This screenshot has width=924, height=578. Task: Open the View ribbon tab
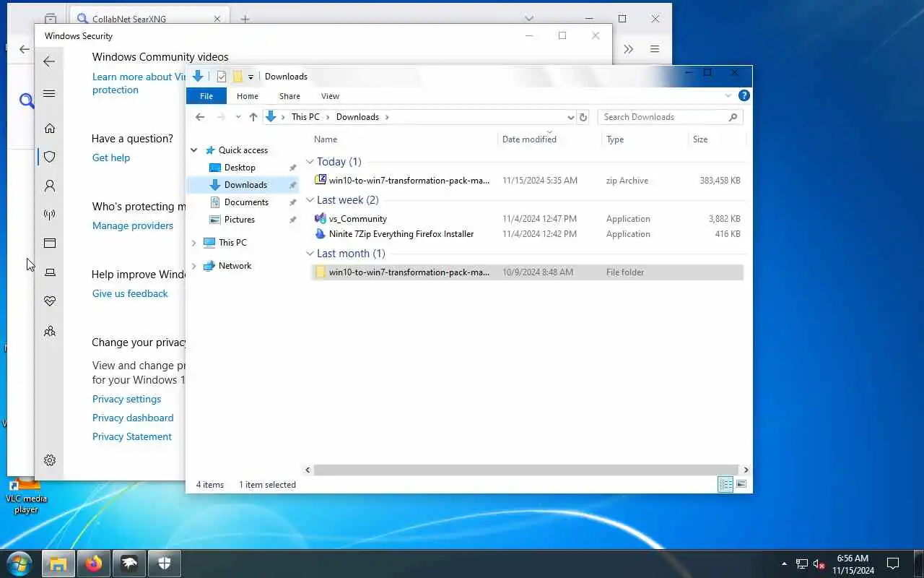[330, 96]
